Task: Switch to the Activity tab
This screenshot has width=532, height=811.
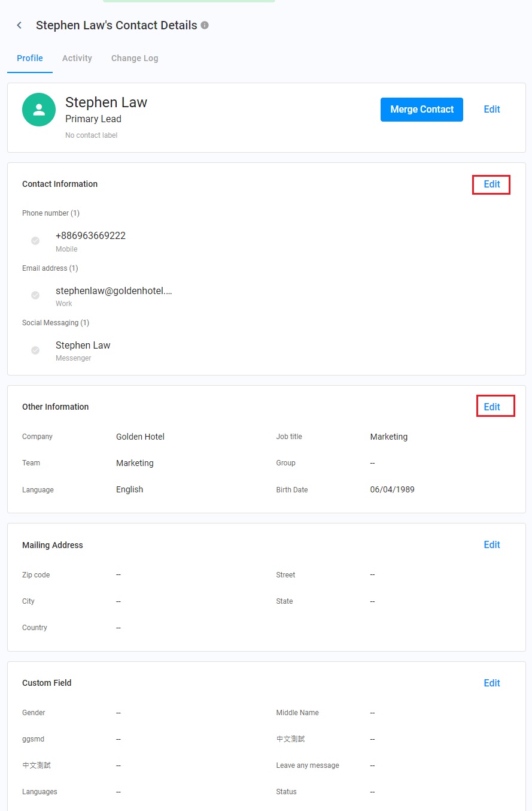Action: pos(77,58)
